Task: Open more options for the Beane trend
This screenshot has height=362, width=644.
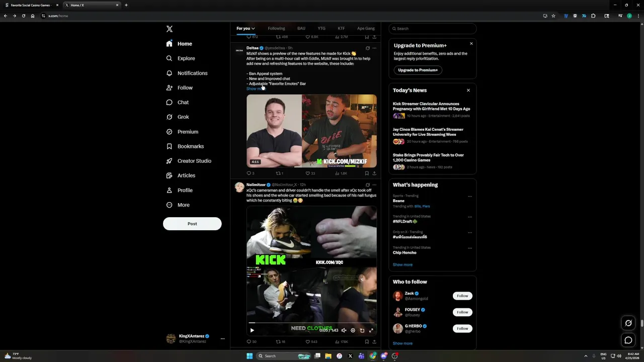Action: pyautogui.click(x=470, y=197)
